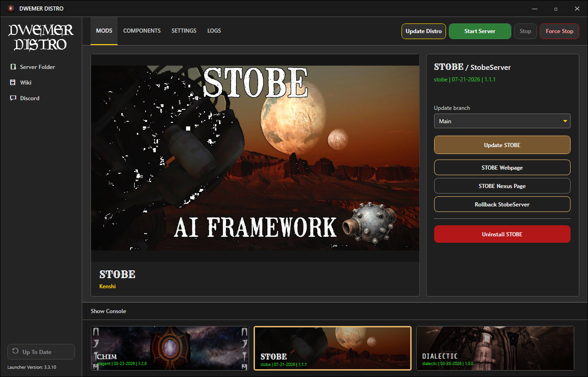588x377 pixels.
Task: Click the STOBE / StobeServer heading
Action: pos(472,67)
